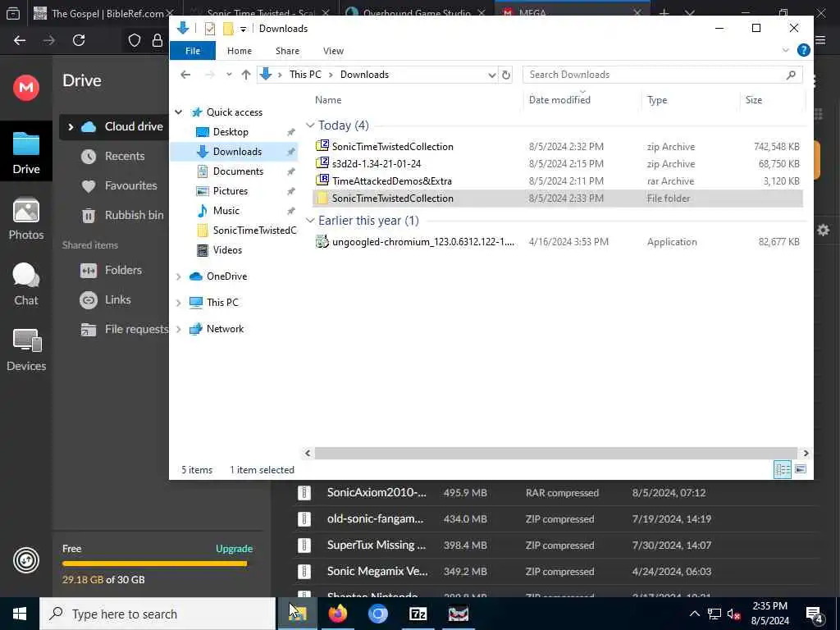
Task: Select the s3d2d-1.34-21-01-24 zip file
Action: pos(557,164)
